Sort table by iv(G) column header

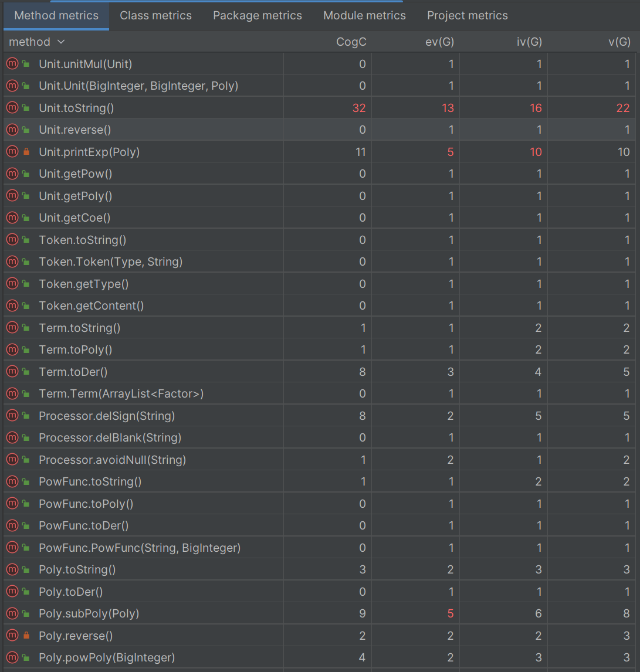529,42
